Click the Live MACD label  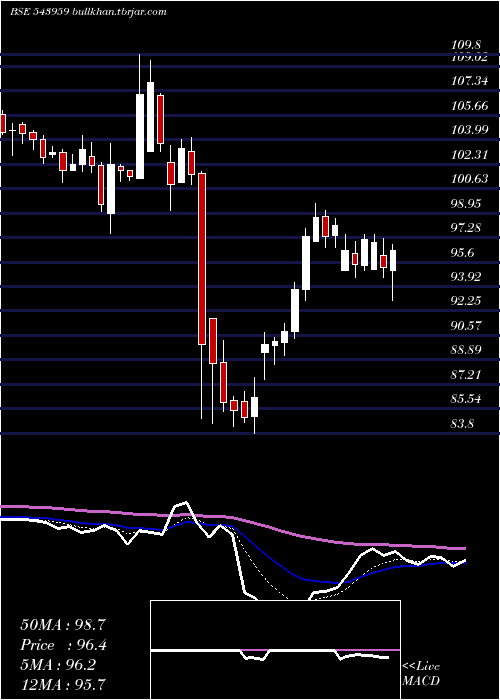(x=421, y=674)
